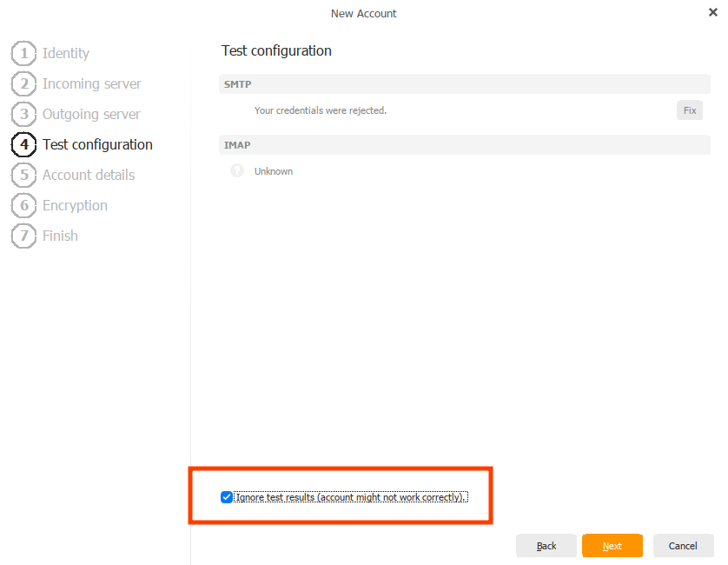Viewport: 728px width, 565px height.
Task: Select the Outgoing server step
Action: 91,114
